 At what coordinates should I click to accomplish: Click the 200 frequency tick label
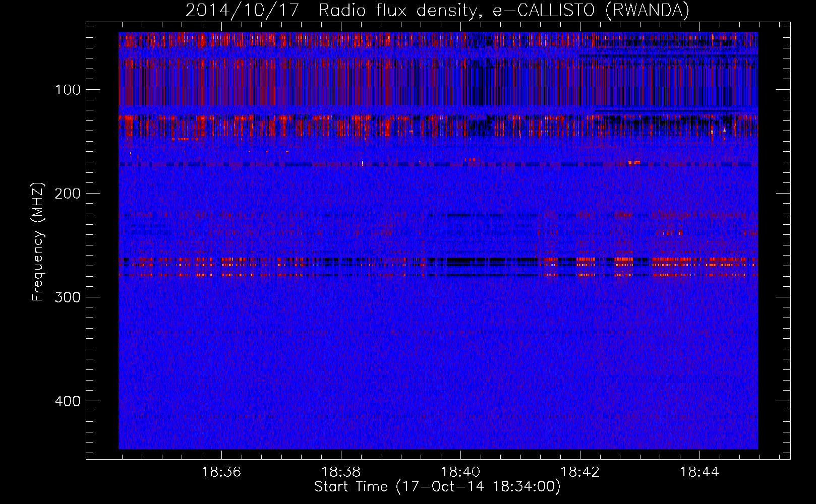coord(68,194)
